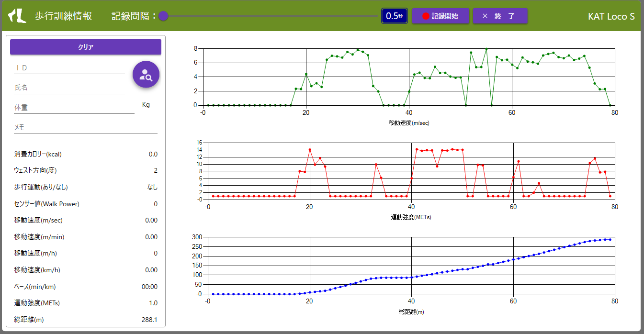Viewport: 644px width, 334px height.
Task: Click the メモ memo input field
Action: point(86,128)
